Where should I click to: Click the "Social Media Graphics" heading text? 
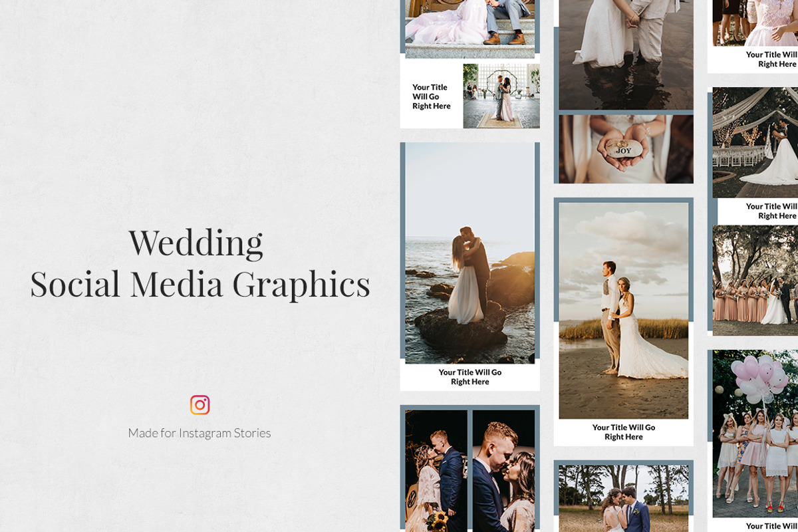[x=200, y=285]
